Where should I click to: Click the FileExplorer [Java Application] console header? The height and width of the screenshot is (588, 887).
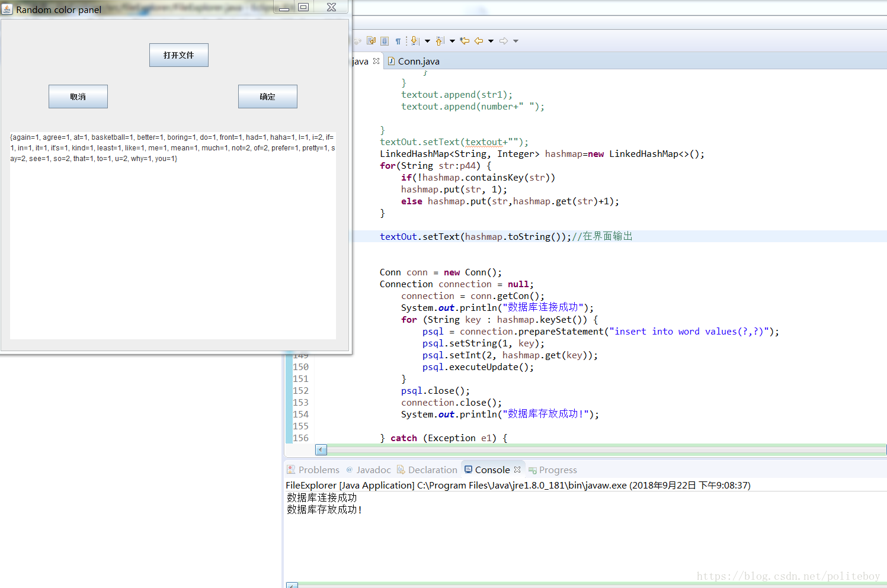pos(518,485)
